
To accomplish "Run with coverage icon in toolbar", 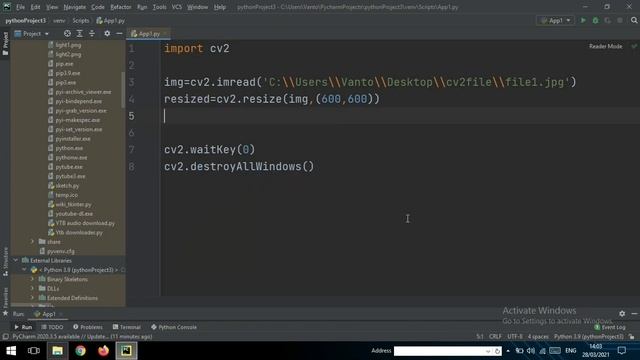I will click(x=607, y=20).
